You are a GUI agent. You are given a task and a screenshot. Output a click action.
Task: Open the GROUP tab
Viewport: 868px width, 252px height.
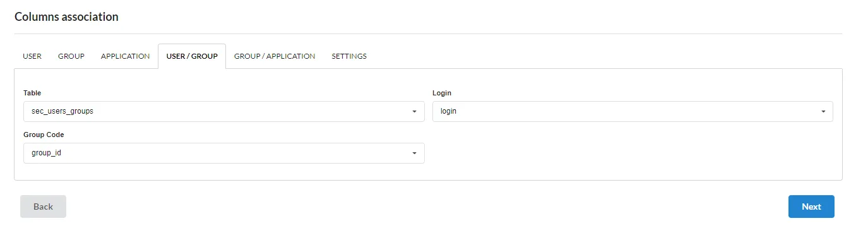click(x=71, y=56)
